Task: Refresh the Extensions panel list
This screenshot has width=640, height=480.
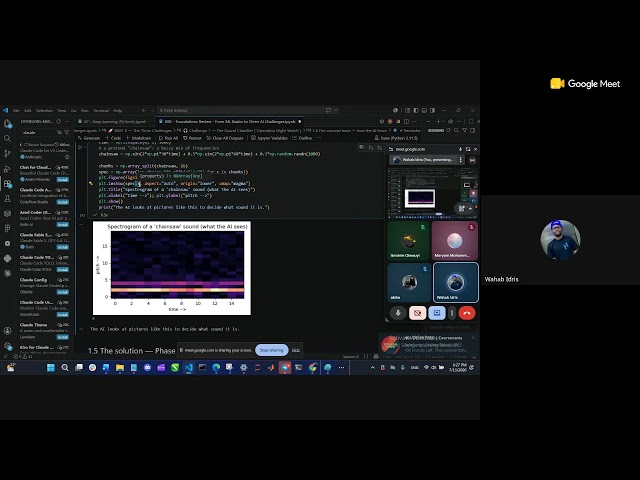Action: point(58,121)
